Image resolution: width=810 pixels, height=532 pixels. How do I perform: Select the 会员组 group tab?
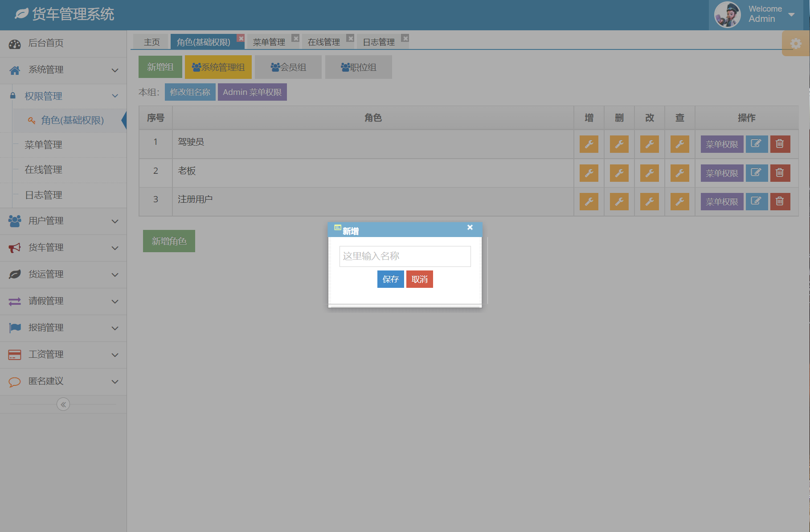288,67
